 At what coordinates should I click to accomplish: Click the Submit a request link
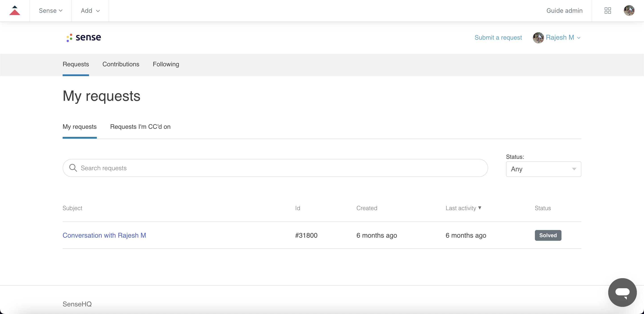pos(498,38)
